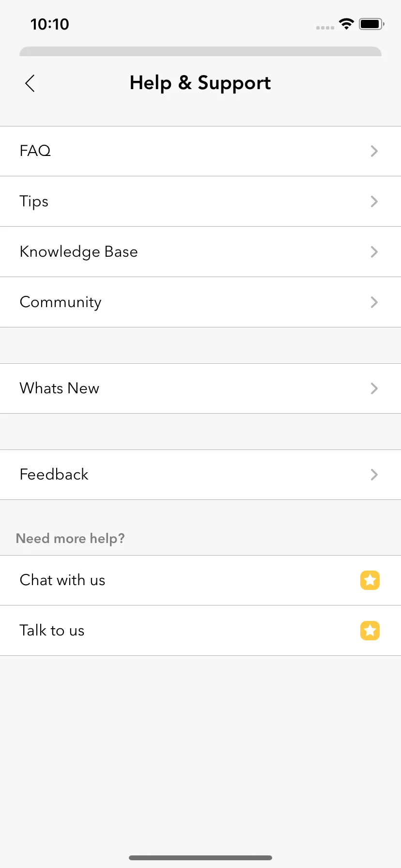401x868 pixels.
Task: Tap the battery indicator icon
Action: 371,24
